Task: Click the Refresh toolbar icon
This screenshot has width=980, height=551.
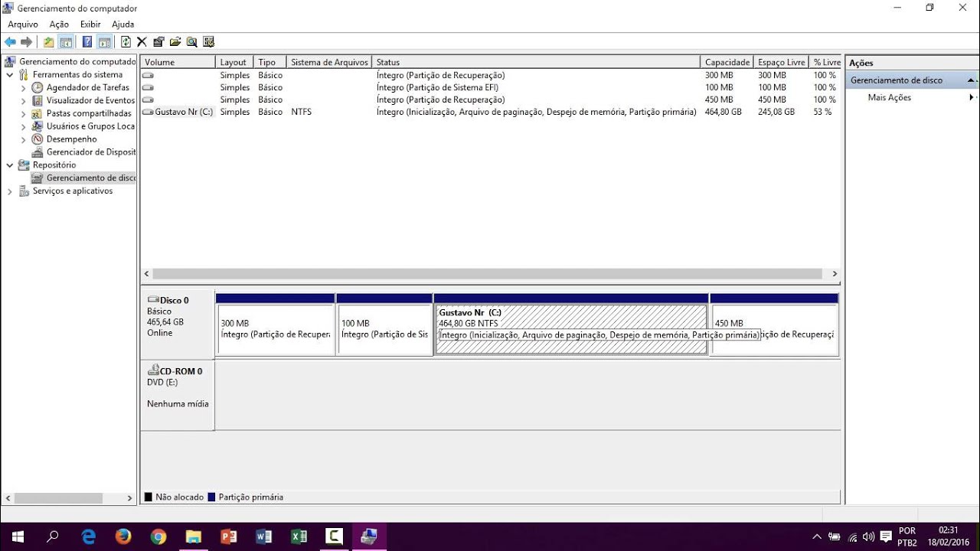Action: (x=126, y=42)
